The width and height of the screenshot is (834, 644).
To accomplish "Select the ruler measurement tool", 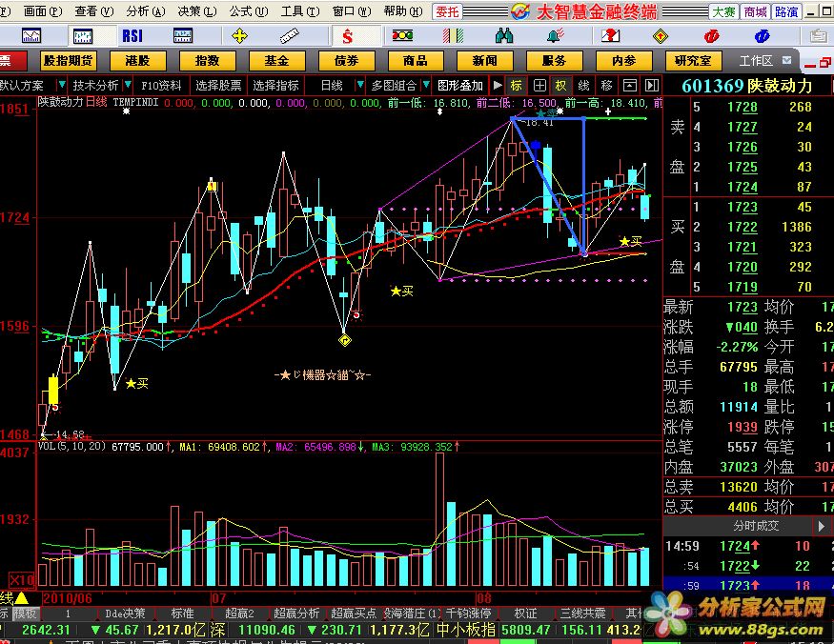I will click(290, 35).
